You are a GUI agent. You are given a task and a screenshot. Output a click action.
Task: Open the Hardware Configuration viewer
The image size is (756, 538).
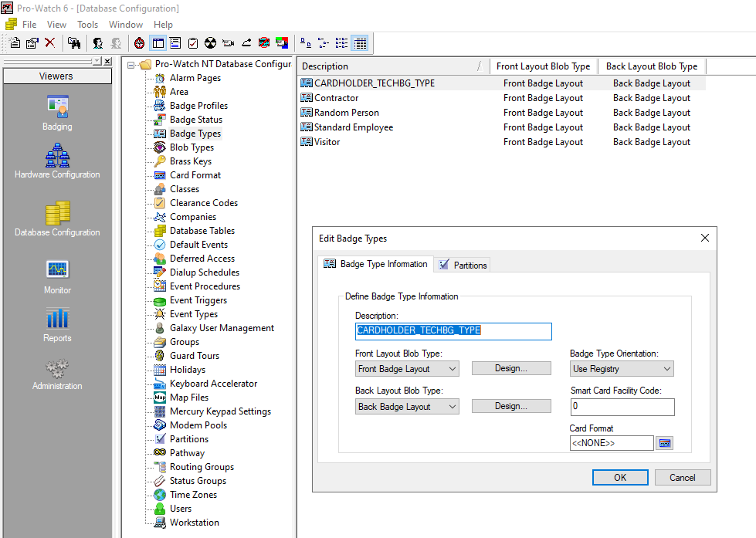click(x=57, y=161)
